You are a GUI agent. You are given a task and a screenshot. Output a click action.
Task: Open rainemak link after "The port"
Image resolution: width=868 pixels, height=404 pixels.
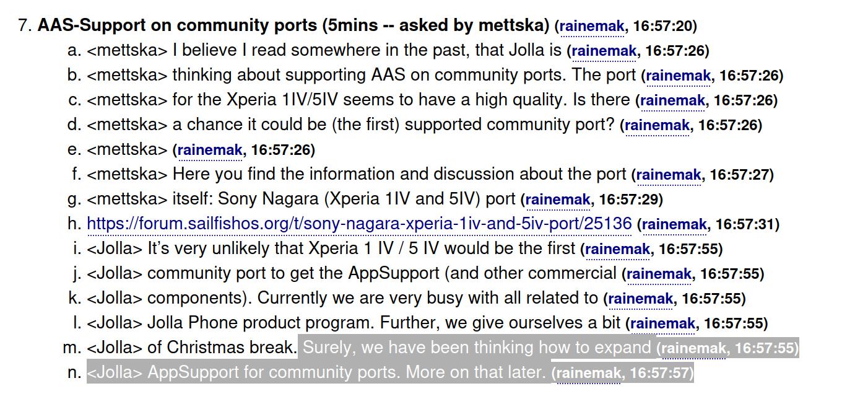coord(678,76)
